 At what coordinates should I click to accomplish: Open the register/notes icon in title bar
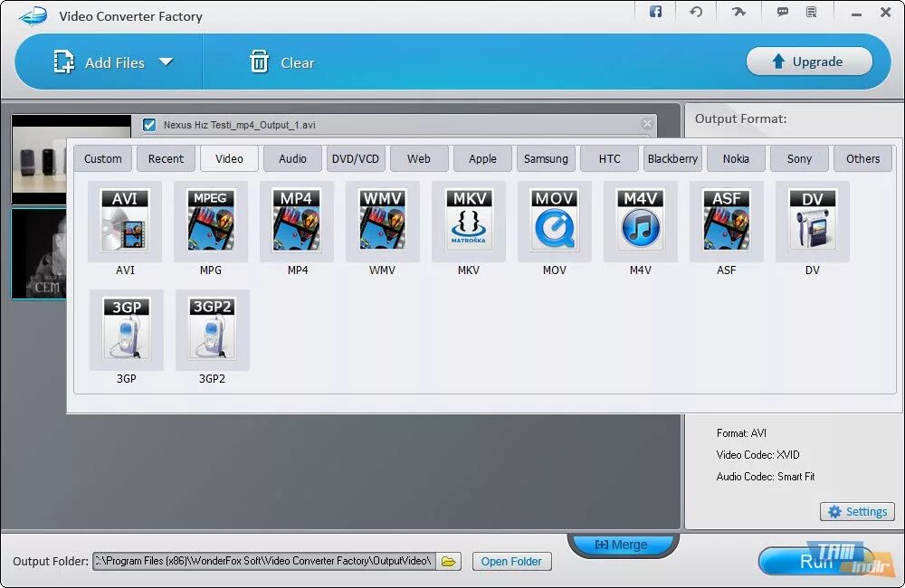(812, 12)
